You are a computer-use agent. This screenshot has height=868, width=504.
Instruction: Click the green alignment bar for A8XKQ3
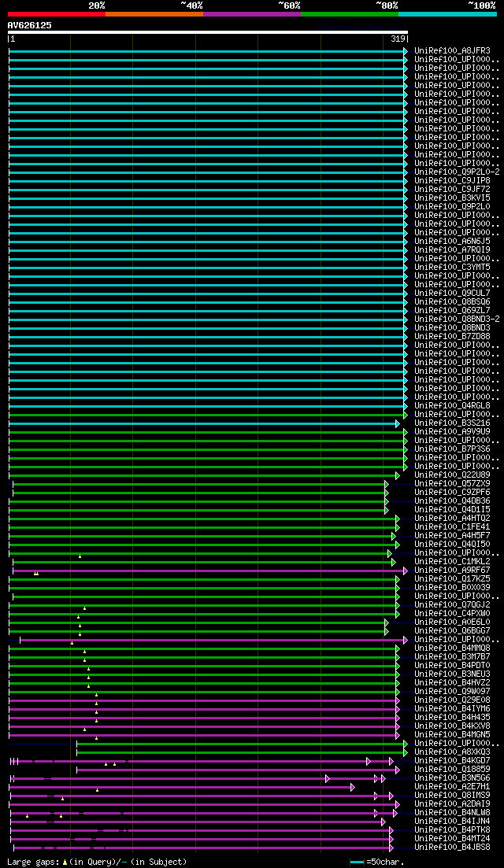[240, 753]
